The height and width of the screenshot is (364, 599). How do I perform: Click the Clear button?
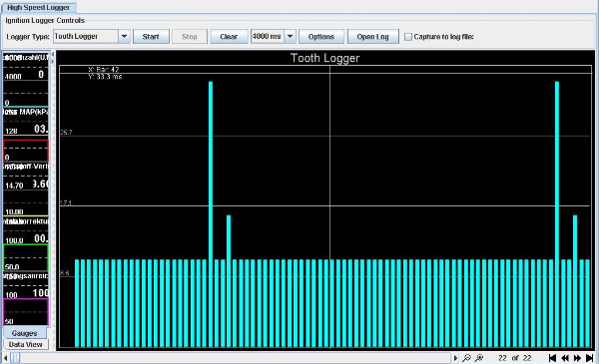pos(229,37)
